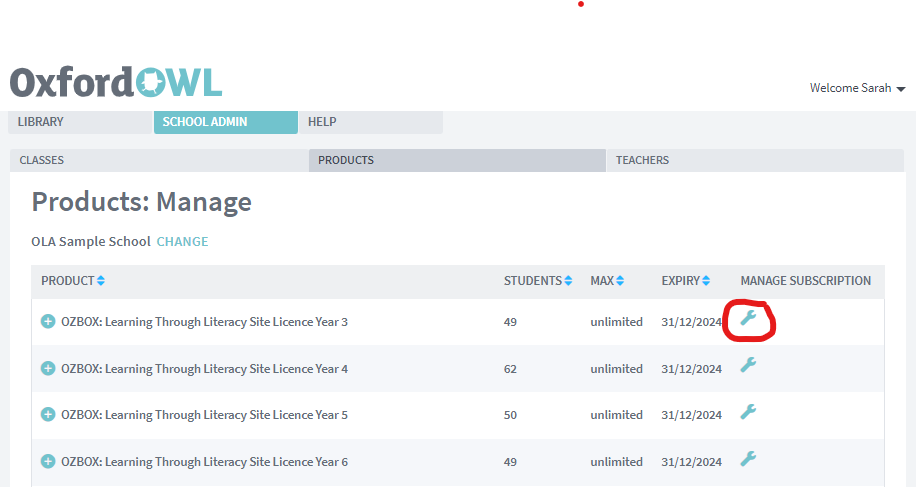Click the student count 50
Viewport: 916px width, 487px height.
point(510,415)
